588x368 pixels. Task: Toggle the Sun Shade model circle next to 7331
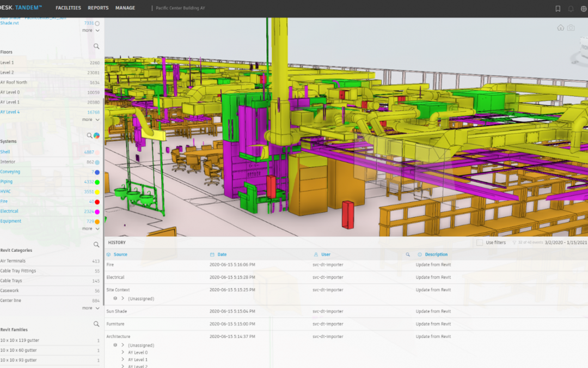pos(97,23)
